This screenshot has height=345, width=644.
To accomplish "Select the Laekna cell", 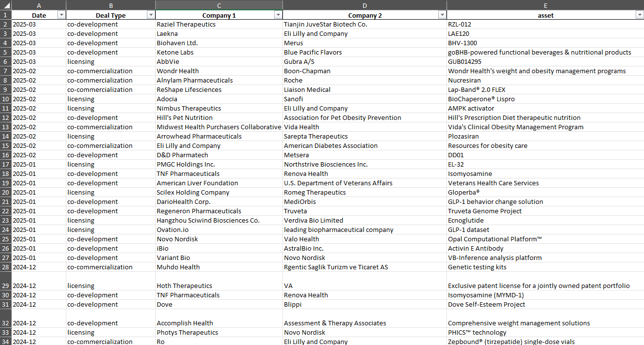I will point(219,34).
